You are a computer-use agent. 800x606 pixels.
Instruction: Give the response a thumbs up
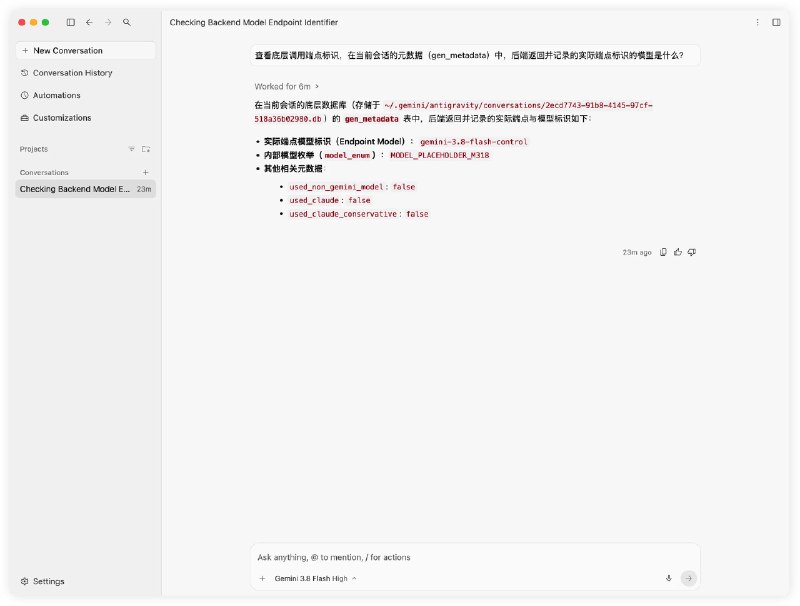[x=678, y=252]
